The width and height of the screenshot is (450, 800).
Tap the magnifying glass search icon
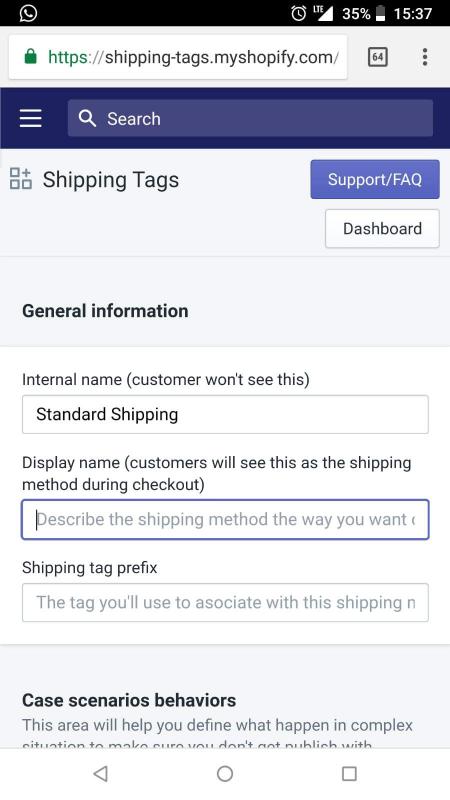(87, 118)
